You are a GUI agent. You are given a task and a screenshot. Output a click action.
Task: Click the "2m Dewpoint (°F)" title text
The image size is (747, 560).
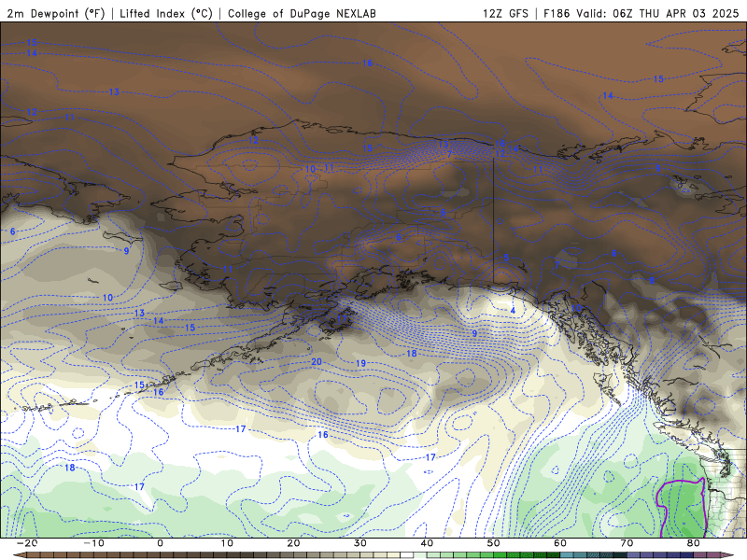point(55,13)
